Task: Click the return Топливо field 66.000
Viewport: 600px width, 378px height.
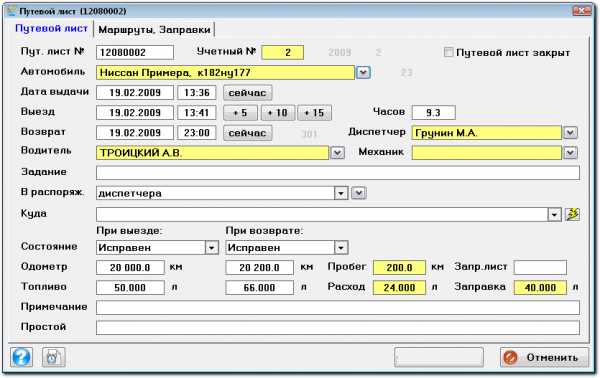Action: pos(259,287)
